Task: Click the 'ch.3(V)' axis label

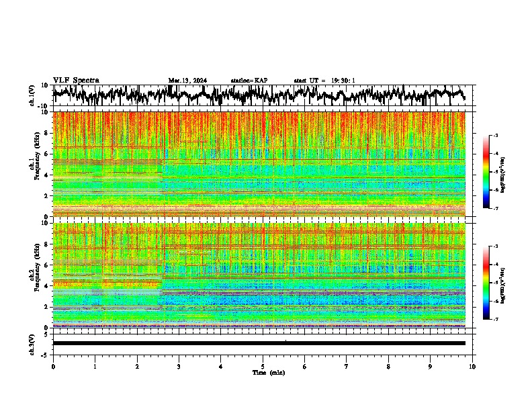Action: click(x=32, y=345)
